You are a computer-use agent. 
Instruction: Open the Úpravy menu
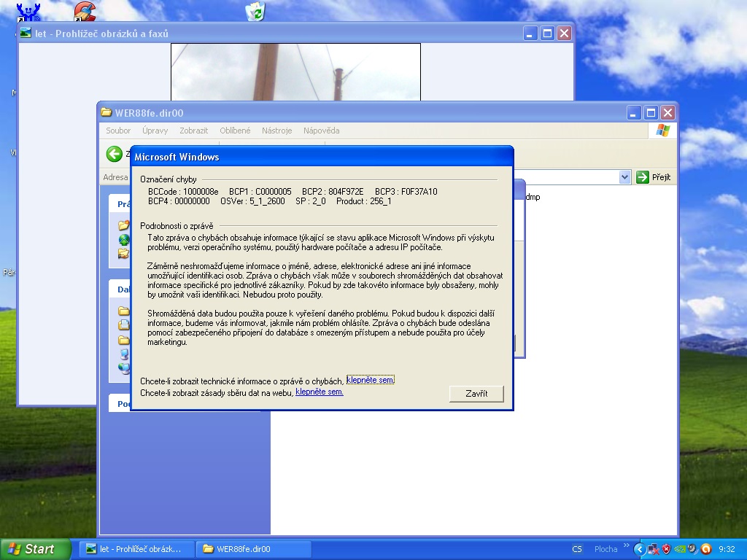coord(155,131)
